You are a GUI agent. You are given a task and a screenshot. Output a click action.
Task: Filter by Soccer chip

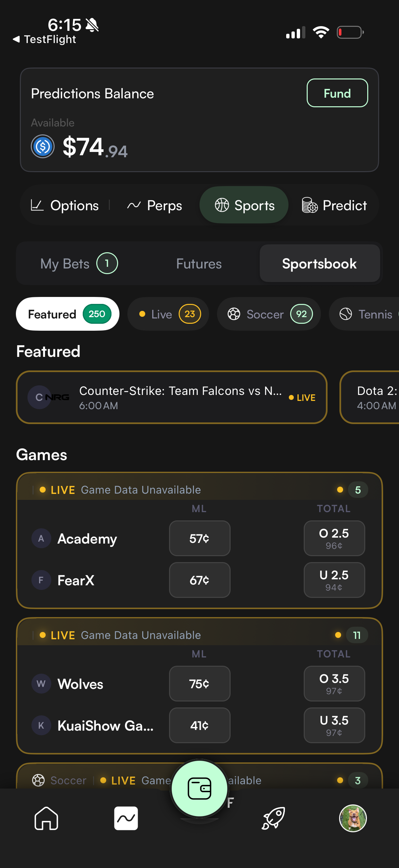269,314
